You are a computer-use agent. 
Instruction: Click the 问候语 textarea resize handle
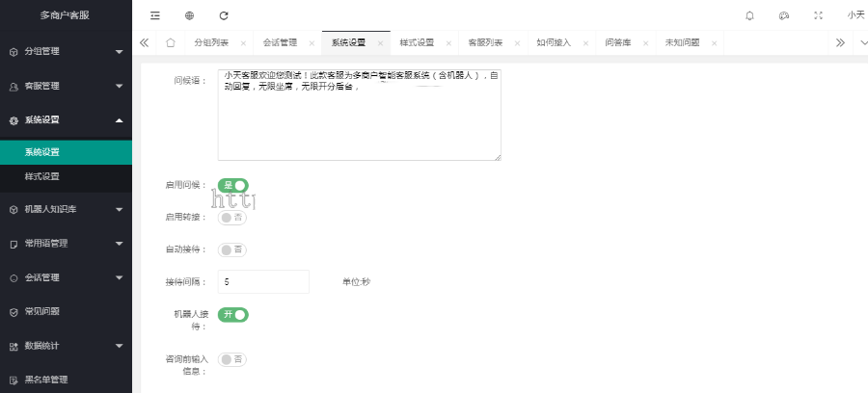coord(498,158)
